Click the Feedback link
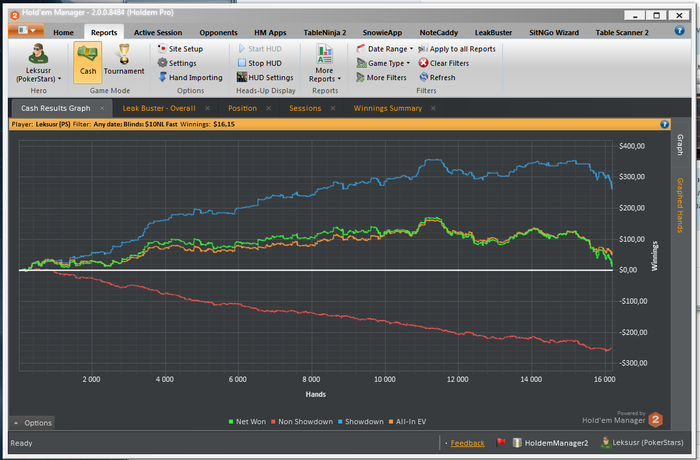700x460 pixels. point(467,443)
